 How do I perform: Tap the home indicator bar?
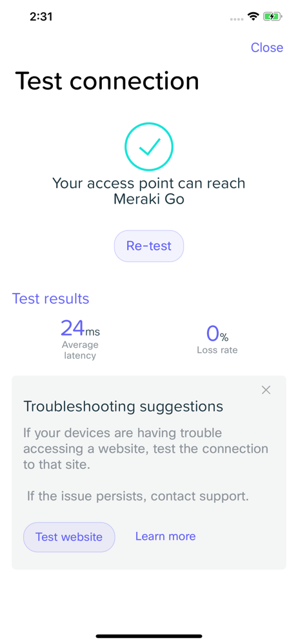[149, 636]
